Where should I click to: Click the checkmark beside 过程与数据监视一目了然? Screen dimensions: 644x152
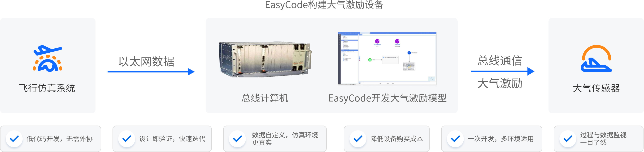click(568, 139)
